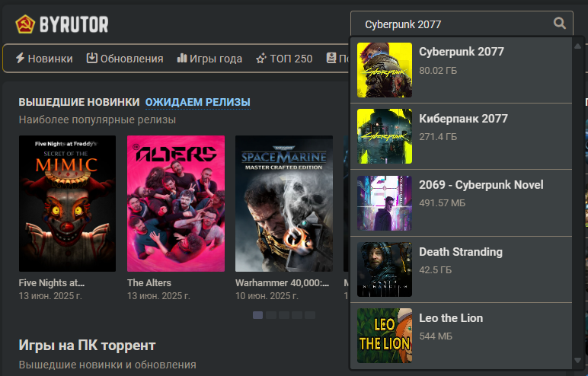Open the Death Stranding search result title
The height and width of the screenshot is (376, 588).
tap(461, 252)
